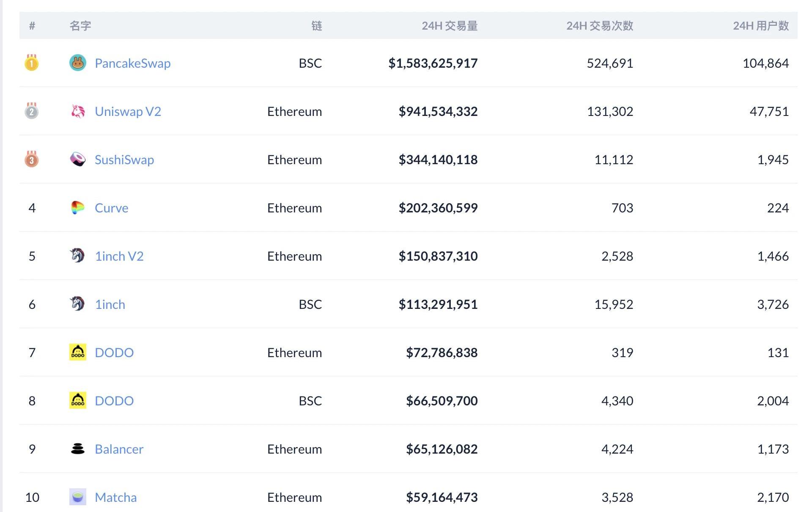
Task: Open the Matcha name link
Action: click(115, 497)
